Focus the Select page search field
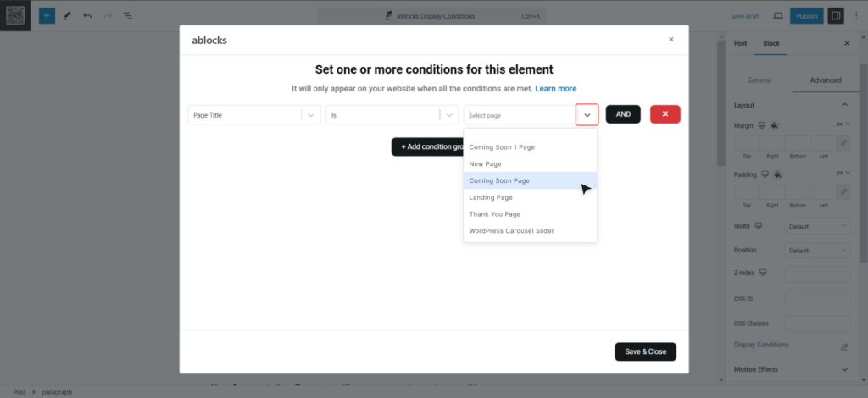868x398 pixels. click(x=520, y=115)
